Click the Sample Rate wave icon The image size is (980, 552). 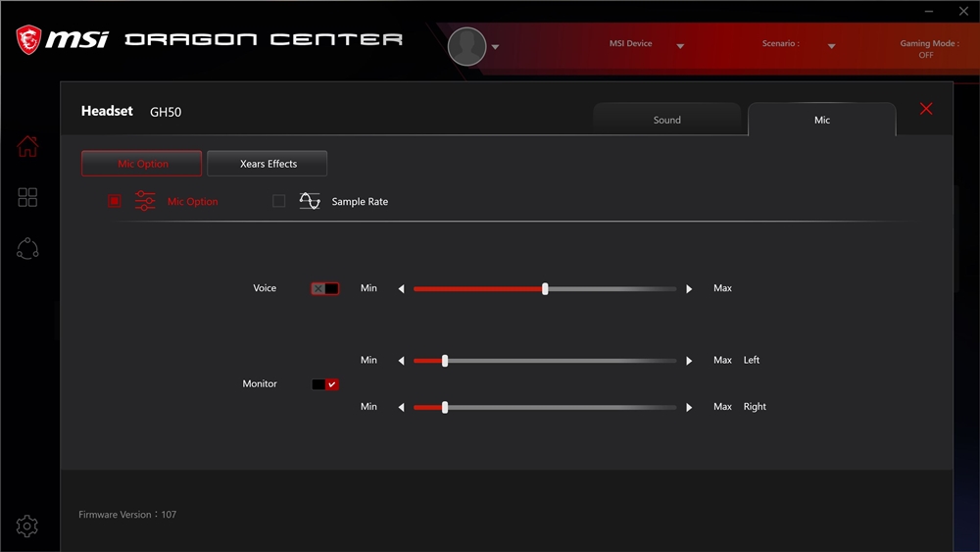click(x=310, y=201)
